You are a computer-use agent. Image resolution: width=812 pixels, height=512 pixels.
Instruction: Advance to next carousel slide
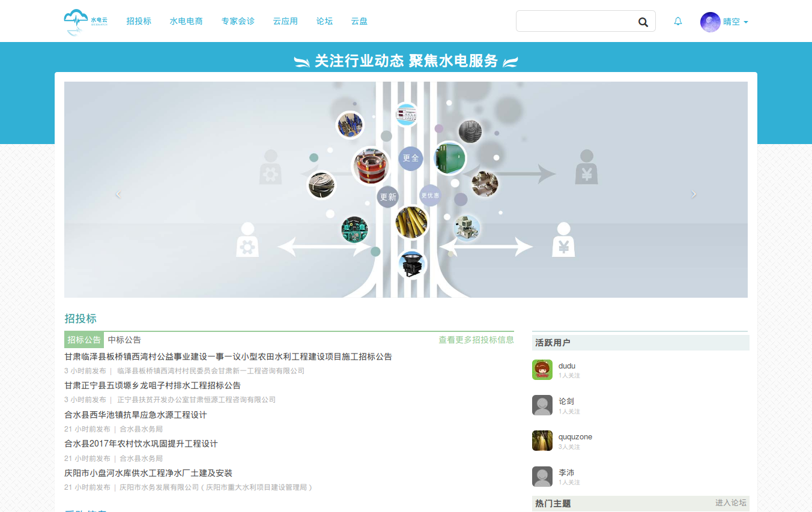click(694, 194)
